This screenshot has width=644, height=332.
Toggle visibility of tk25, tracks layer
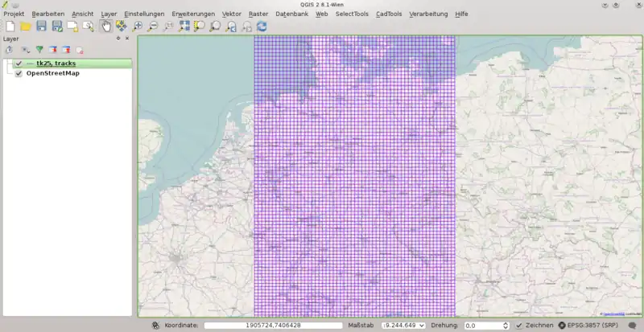(19, 64)
